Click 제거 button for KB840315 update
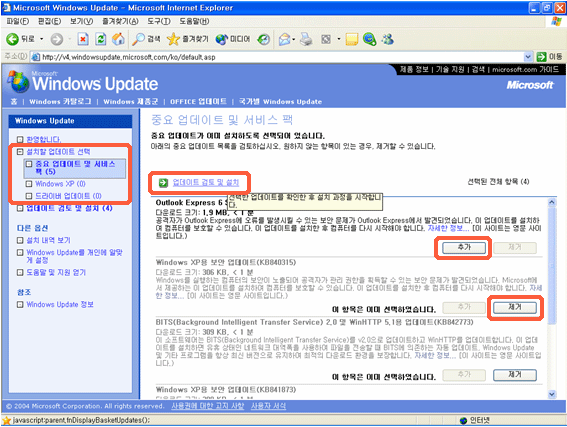The height and width of the screenshot is (427, 567). [515, 308]
